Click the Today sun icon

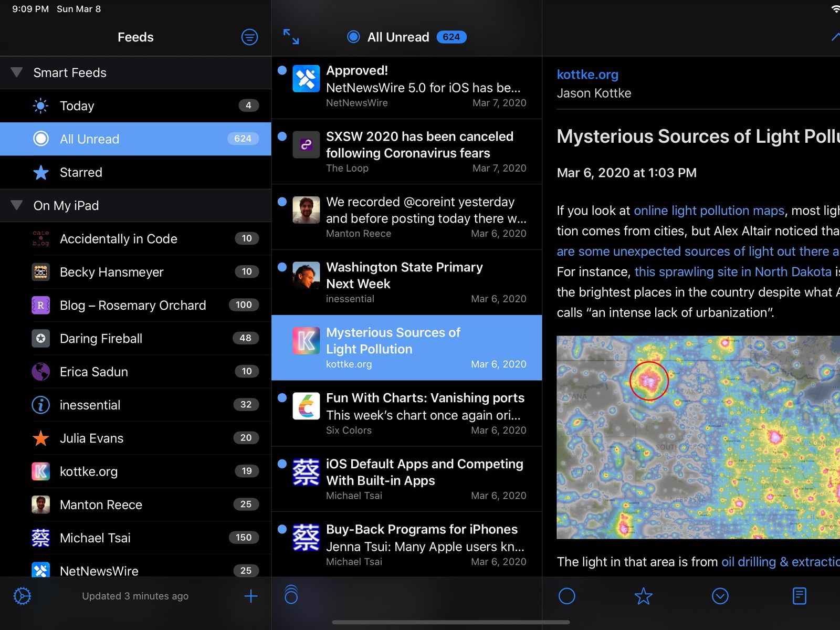coord(41,106)
